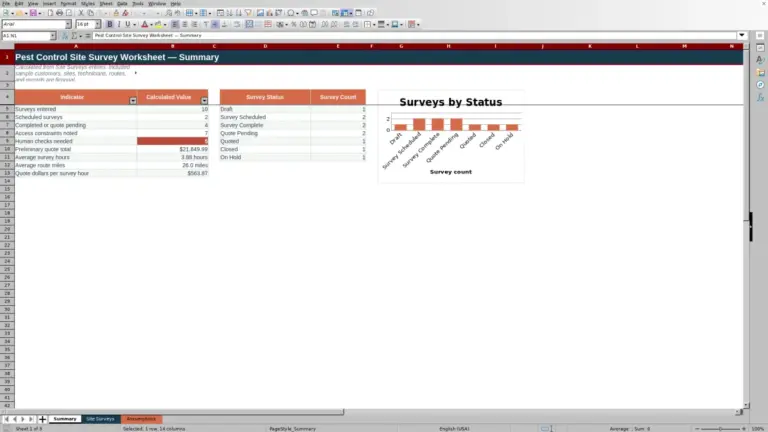Switch to the Site Surveys sheet tab
The image size is (768, 432).
click(100, 419)
